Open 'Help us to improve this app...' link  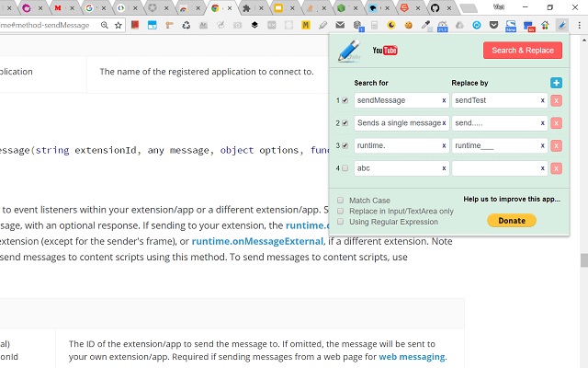coord(512,199)
